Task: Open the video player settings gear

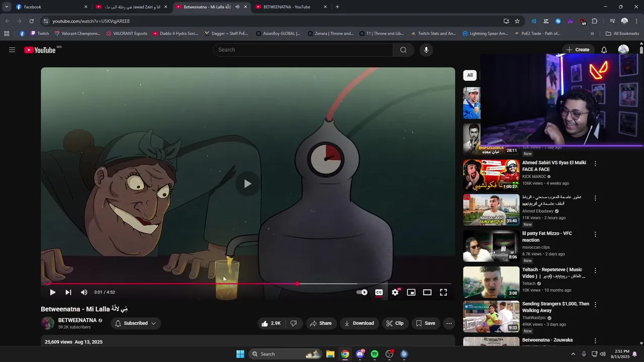Action: tap(395, 292)
